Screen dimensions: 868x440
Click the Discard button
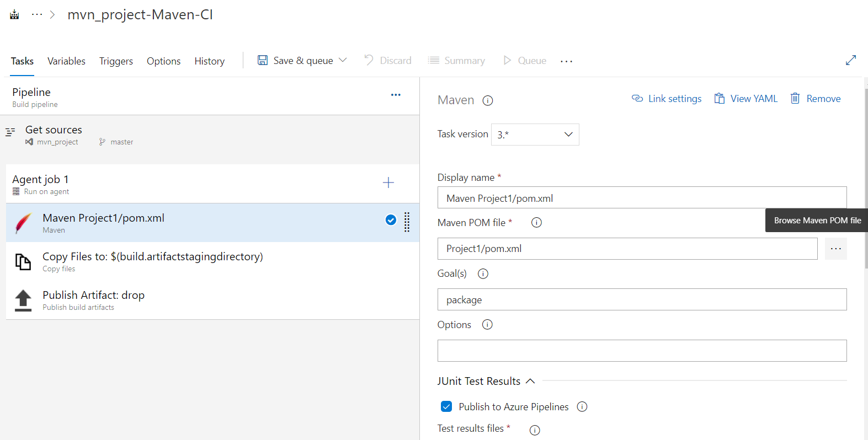click(388, 61)
